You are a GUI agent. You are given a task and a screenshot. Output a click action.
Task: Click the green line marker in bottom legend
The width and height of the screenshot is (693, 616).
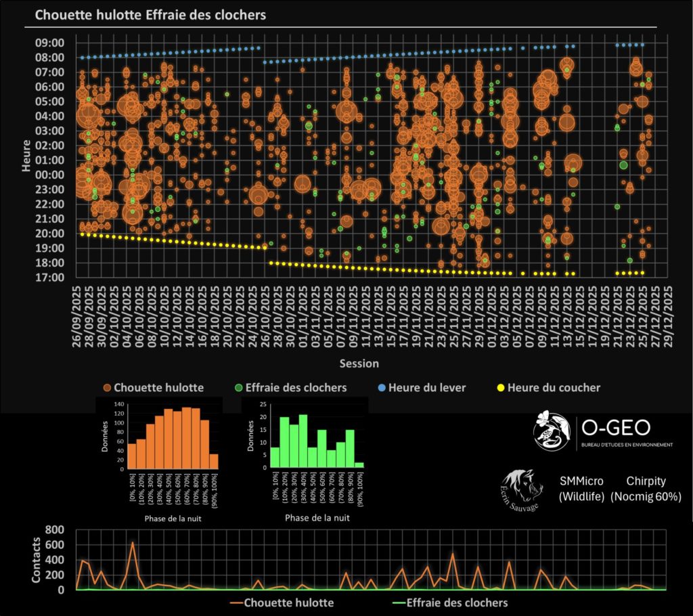coord(401,602)
